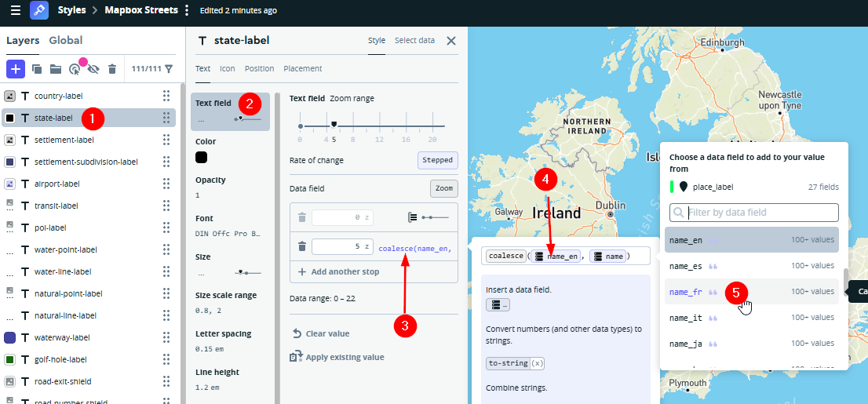Switch to the Global tab
The width and height of the screenshot is (868, 404).
tap(66, 41)
